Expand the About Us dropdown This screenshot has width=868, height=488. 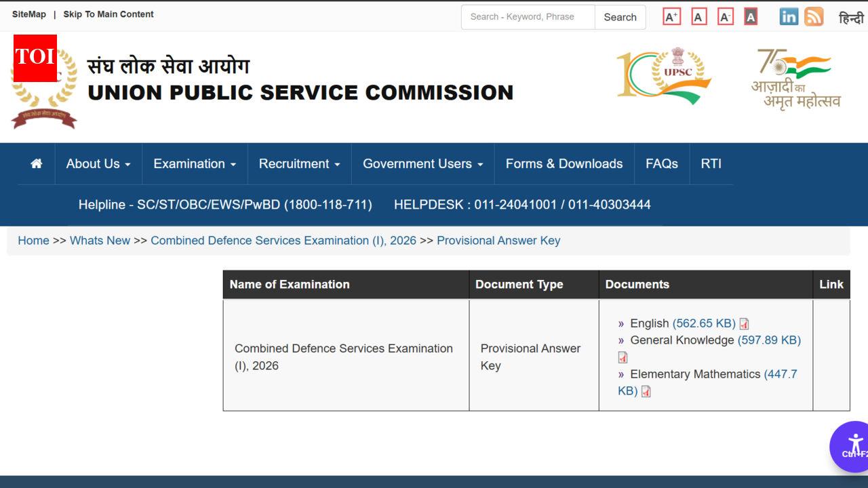98,163
